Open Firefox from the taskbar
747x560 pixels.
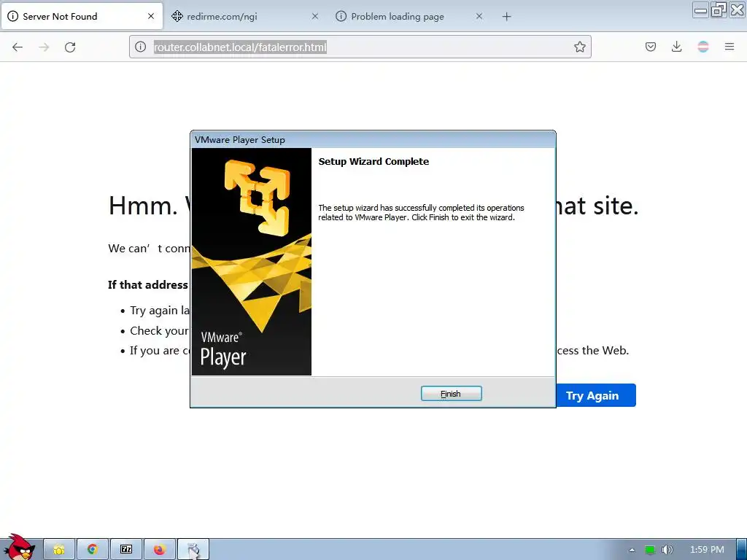[160, 550]
